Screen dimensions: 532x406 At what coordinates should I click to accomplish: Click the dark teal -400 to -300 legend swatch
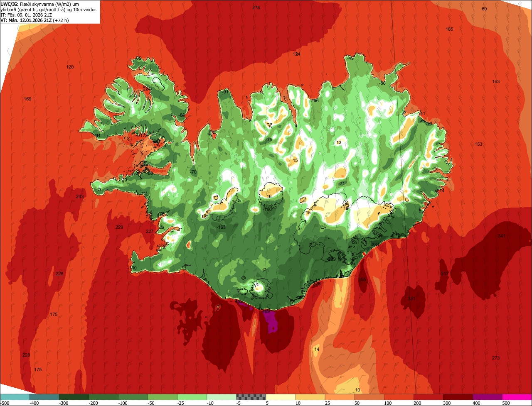44,397
